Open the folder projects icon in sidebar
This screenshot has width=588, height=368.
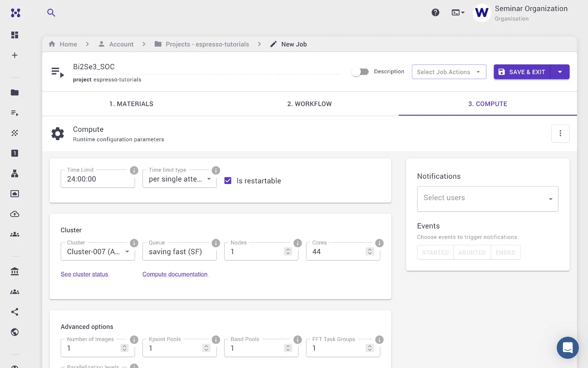[x=15, y=92]
